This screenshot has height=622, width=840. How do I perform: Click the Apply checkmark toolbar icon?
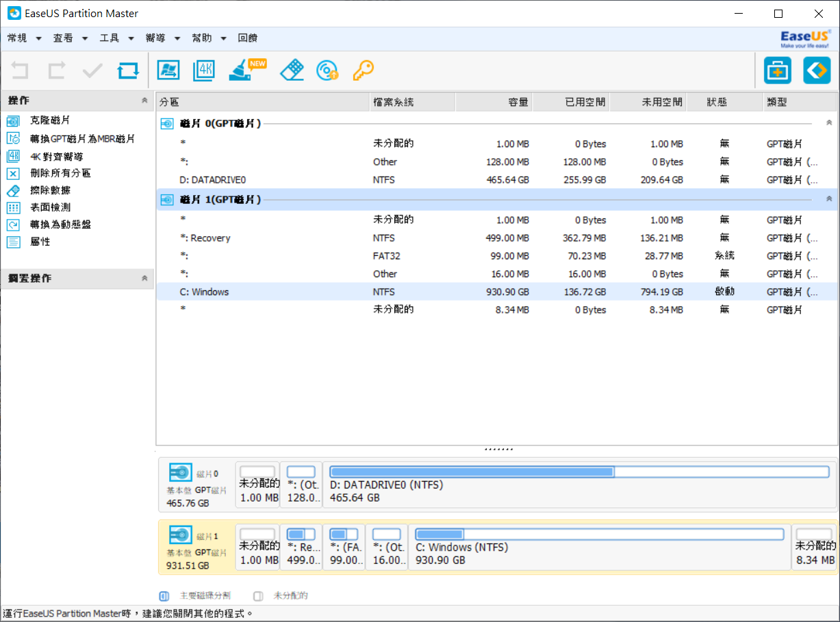pos(92,70)
